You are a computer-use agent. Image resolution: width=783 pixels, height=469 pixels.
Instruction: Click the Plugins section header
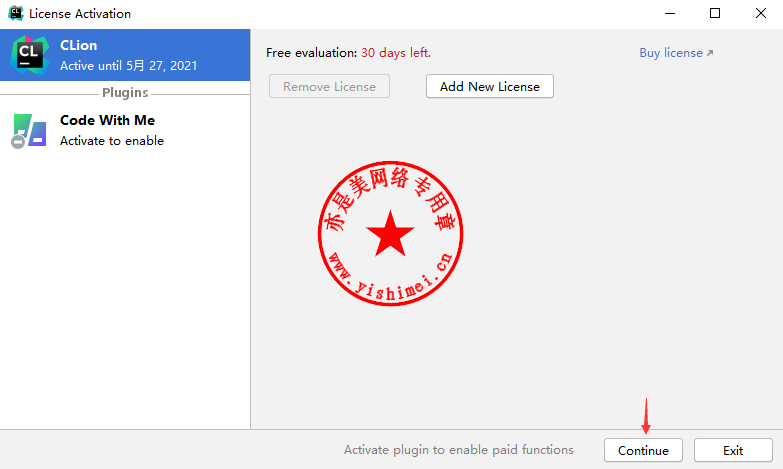pos(125,93)
